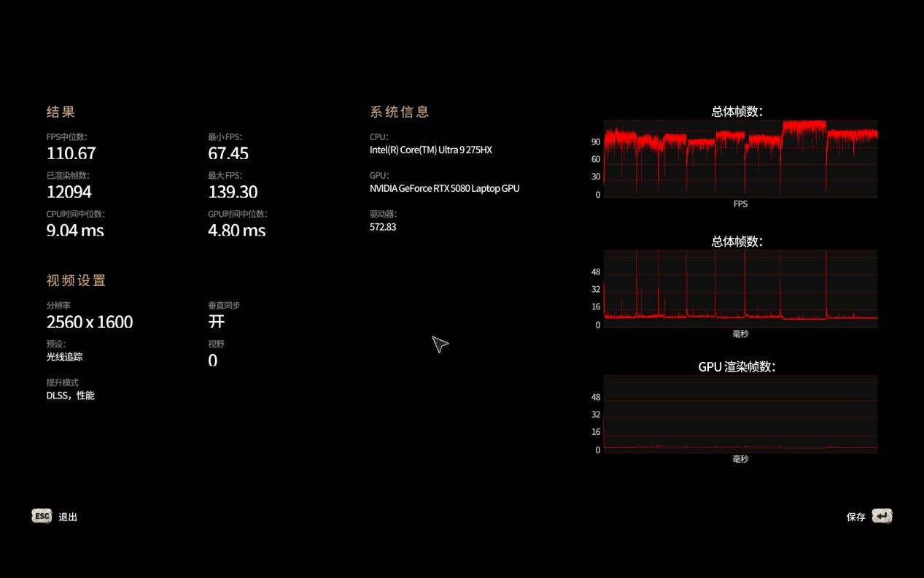Click the 驱动器 version 572.83
Screen dimensions: 924x578
(x=383, y=227)
